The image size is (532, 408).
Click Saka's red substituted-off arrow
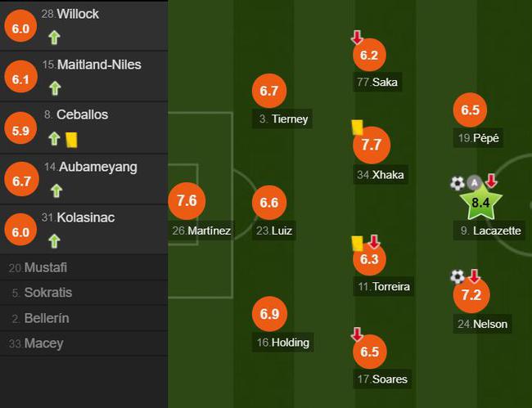click(357, 38)
